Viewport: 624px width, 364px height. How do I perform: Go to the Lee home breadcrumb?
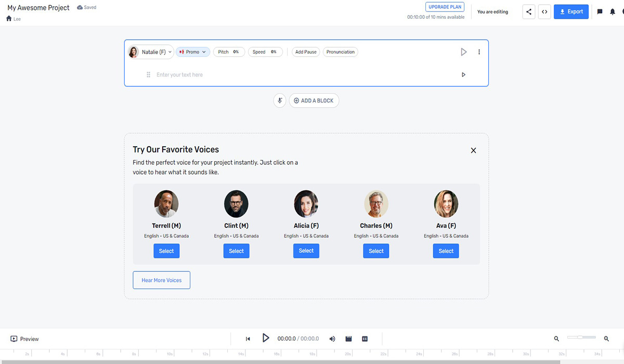pos(13,19)
